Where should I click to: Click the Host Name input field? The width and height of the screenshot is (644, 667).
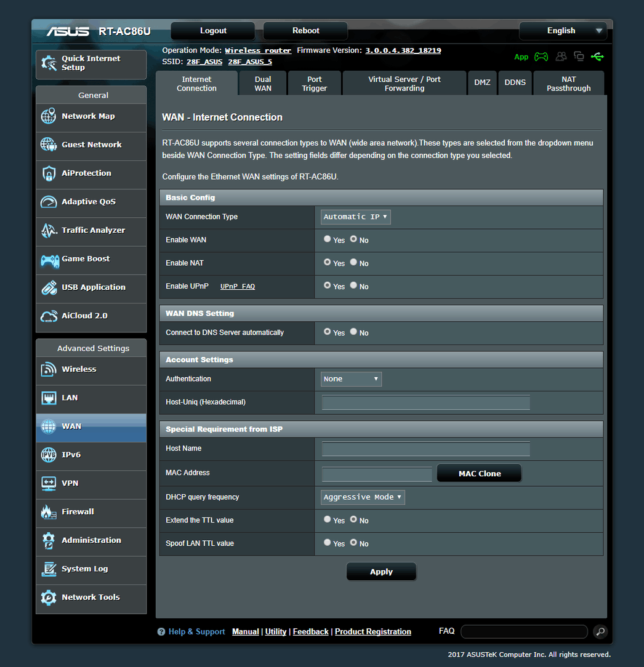pos(425,449)
